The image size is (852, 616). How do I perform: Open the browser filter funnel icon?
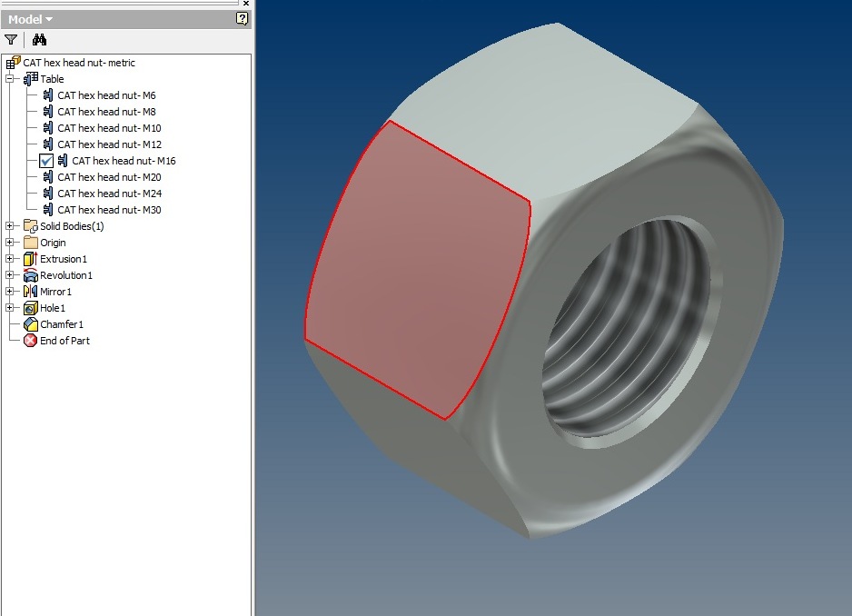click(x=11, y=40)
